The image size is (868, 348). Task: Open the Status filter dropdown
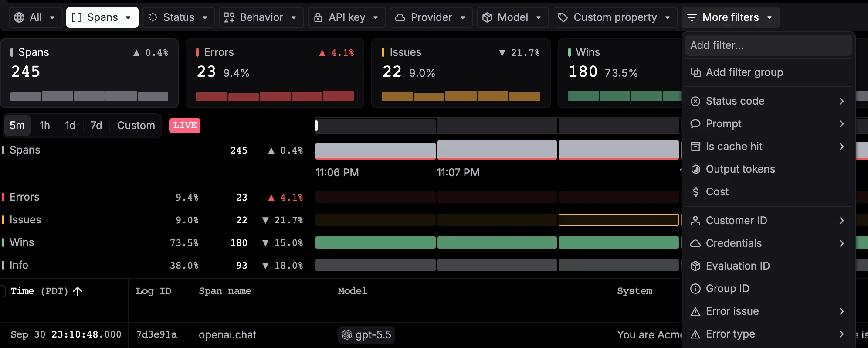(179, 17)
